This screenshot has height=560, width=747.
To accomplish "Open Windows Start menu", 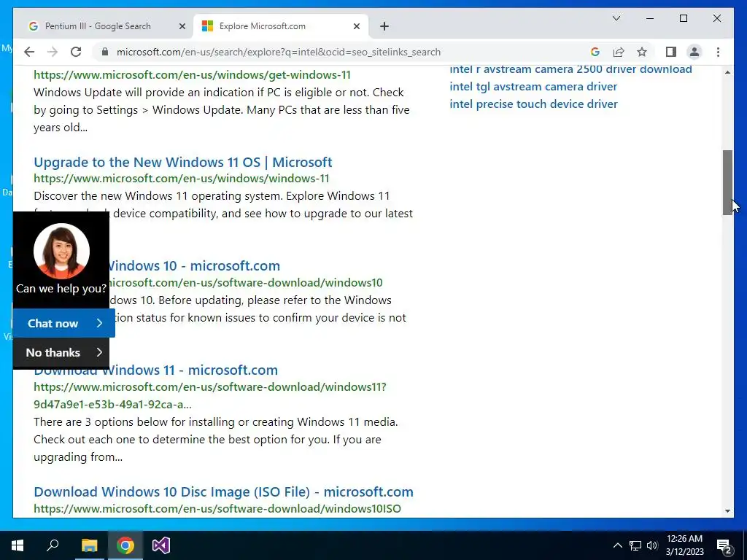I will [x=18, y=545].
